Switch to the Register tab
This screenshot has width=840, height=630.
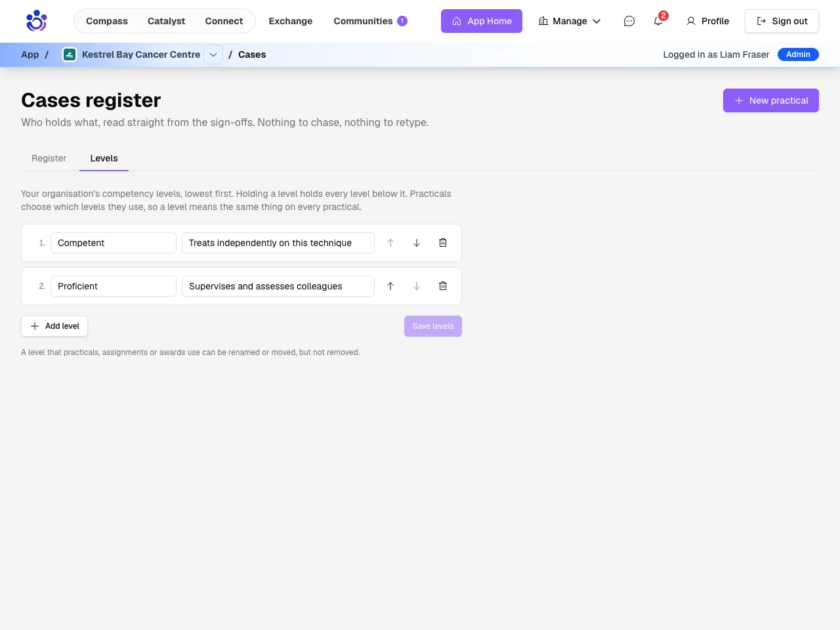(49, 158)
